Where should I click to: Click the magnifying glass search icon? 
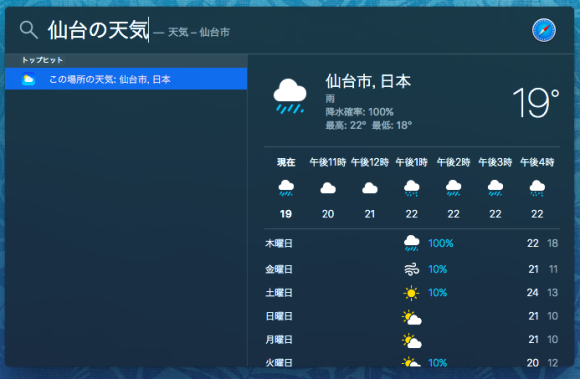point(28,30)
